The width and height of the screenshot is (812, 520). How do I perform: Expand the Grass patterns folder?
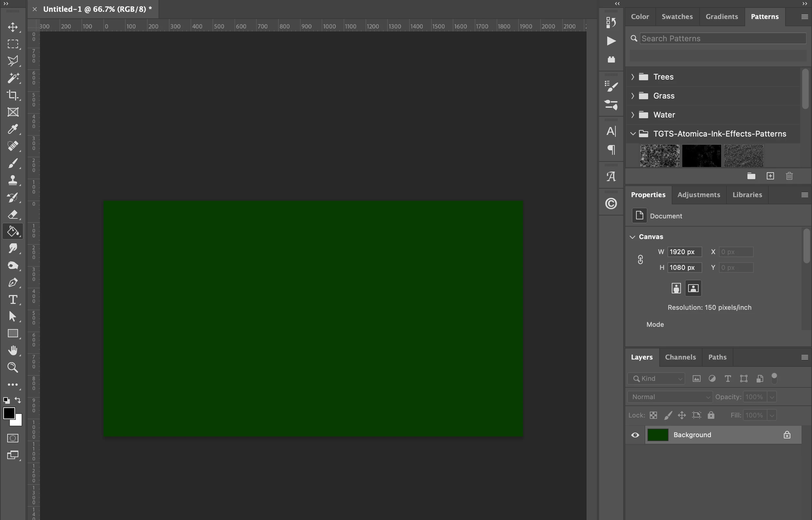coord(632,96)
